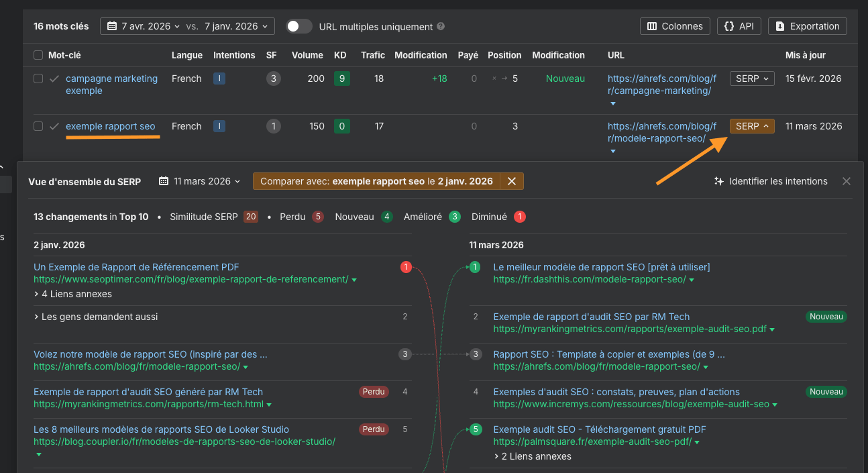Toggle the URL multiples uniquement switch
868x473 pixels.
coord(299,26)
